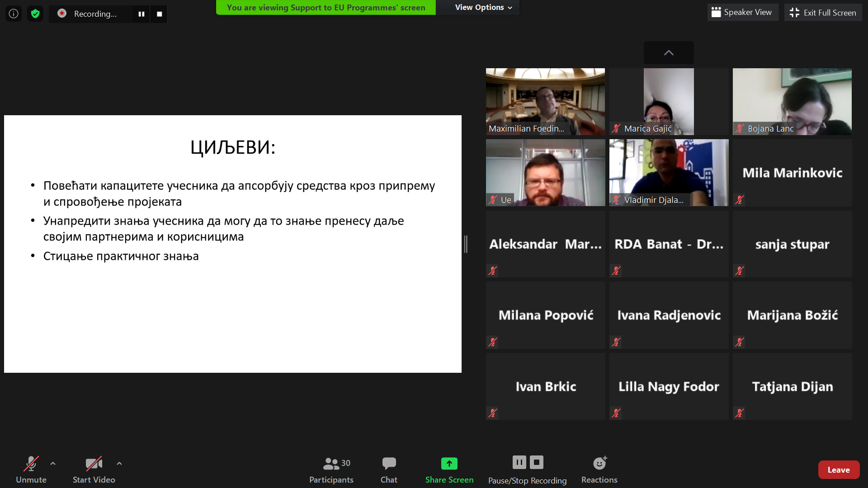Click the Share Screen icon

coord(449,464)
